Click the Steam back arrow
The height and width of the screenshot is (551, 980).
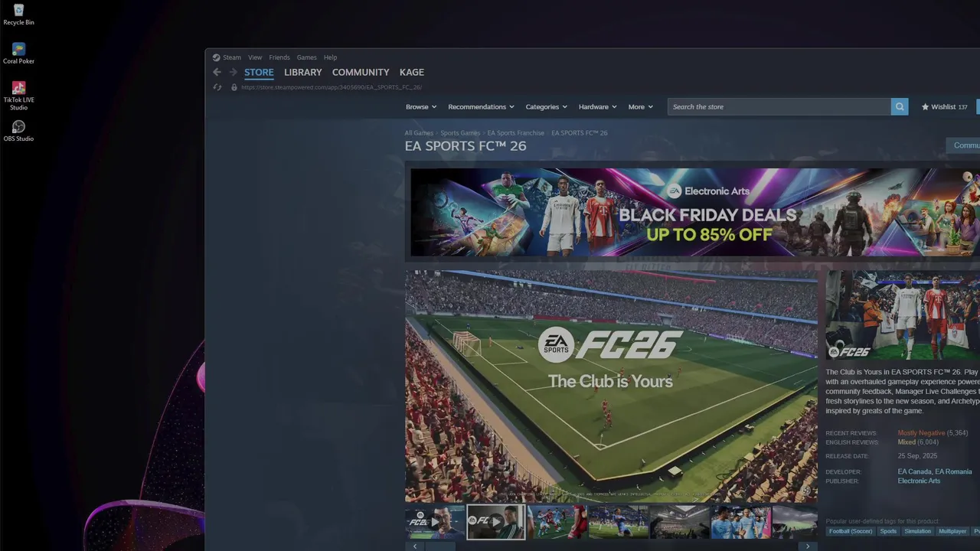[217, 72]
